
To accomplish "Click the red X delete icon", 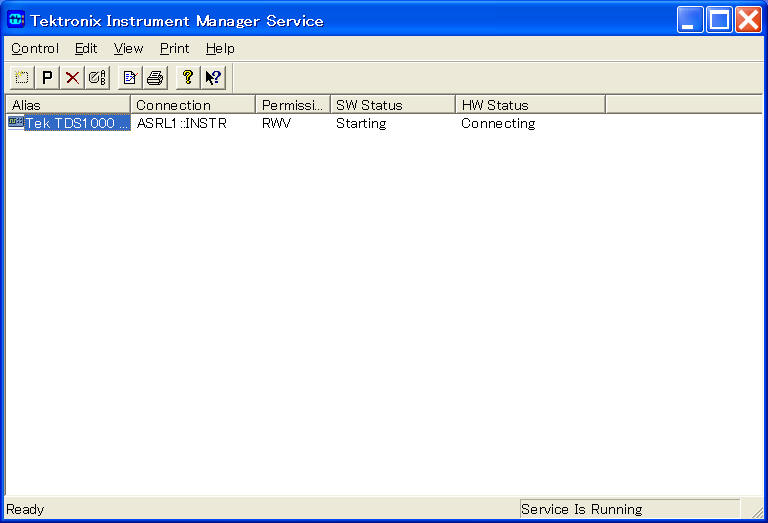I will pos(72,77).
